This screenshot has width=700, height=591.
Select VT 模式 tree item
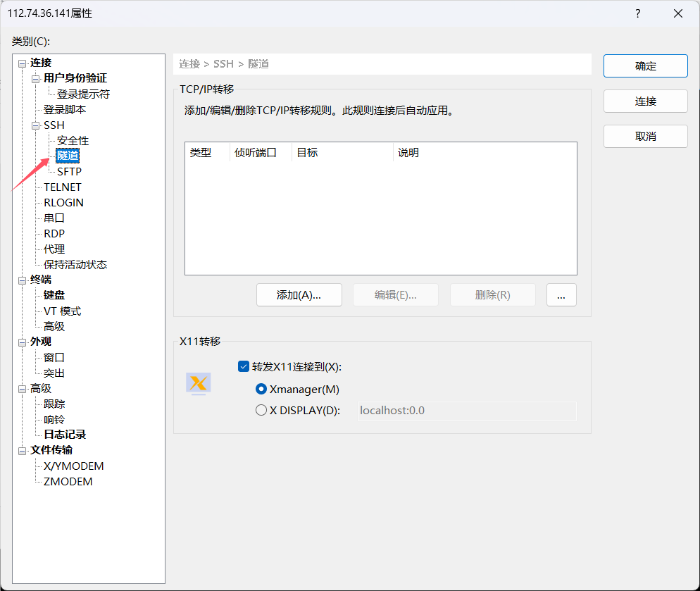click(62, 311)
